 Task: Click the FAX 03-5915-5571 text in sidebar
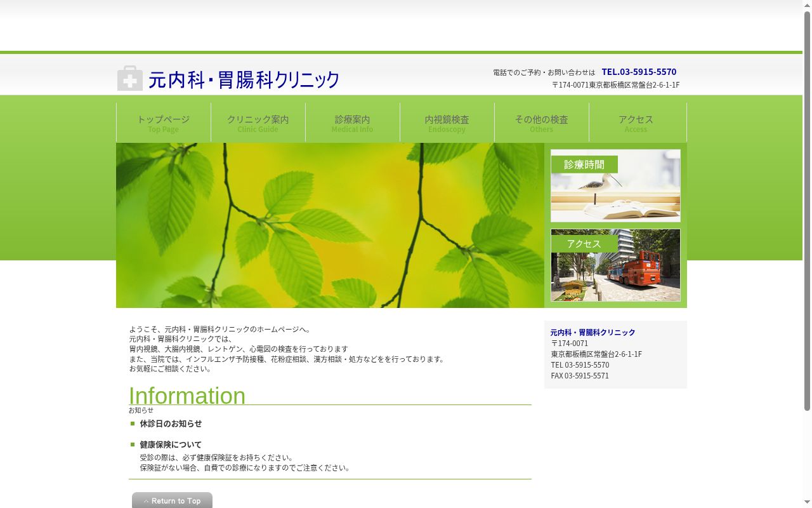coord(580,375)
